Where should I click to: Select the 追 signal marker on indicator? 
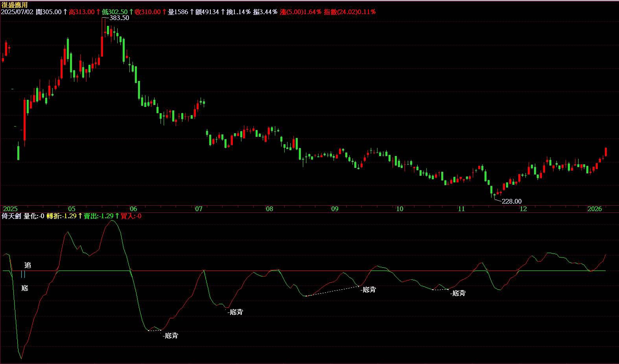(x=28, y=265)
